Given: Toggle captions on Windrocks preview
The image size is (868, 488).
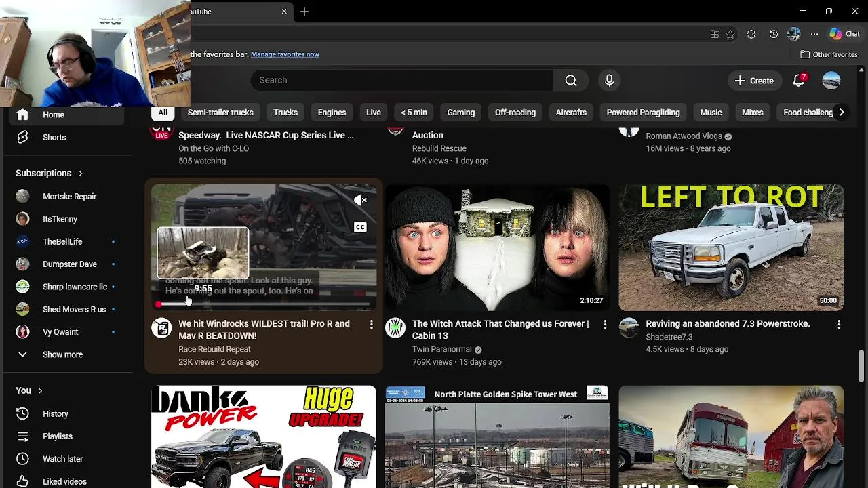Looking at the screenshot, I should coord(360,227).
